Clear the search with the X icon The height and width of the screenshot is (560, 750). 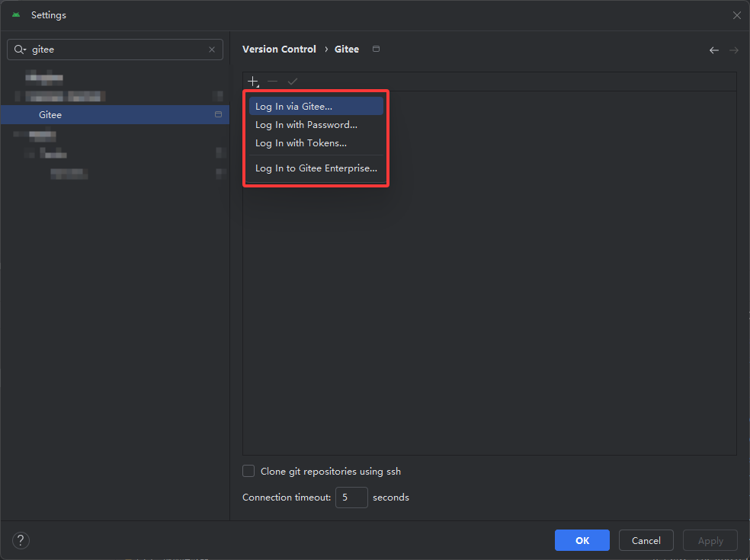click(212, 49)
